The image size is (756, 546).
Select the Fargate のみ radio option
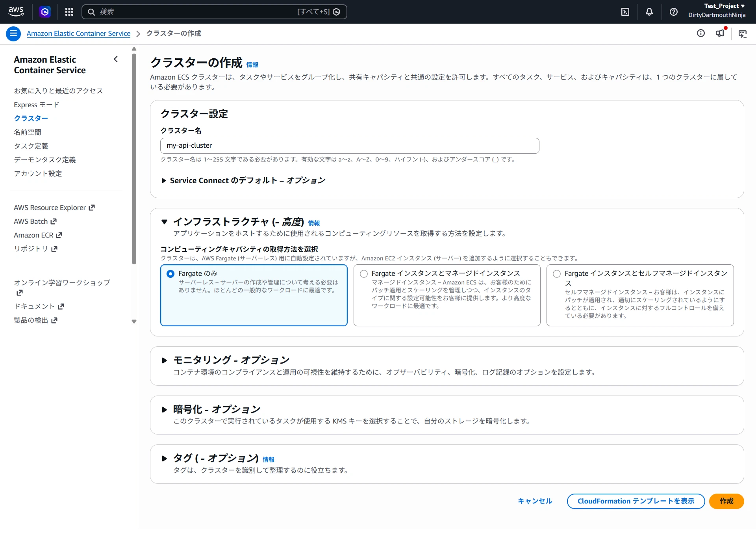tap(170, 274)
